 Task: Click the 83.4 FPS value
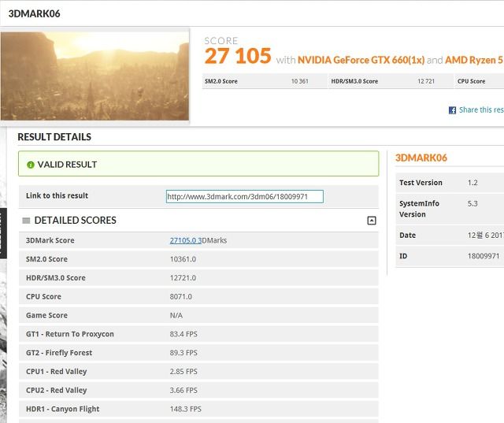click(183, 334)
